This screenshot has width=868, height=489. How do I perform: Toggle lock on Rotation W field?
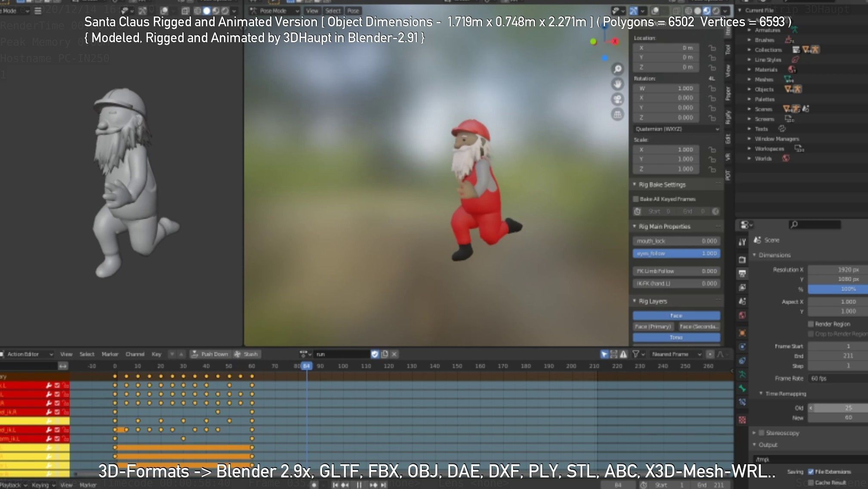712,88
